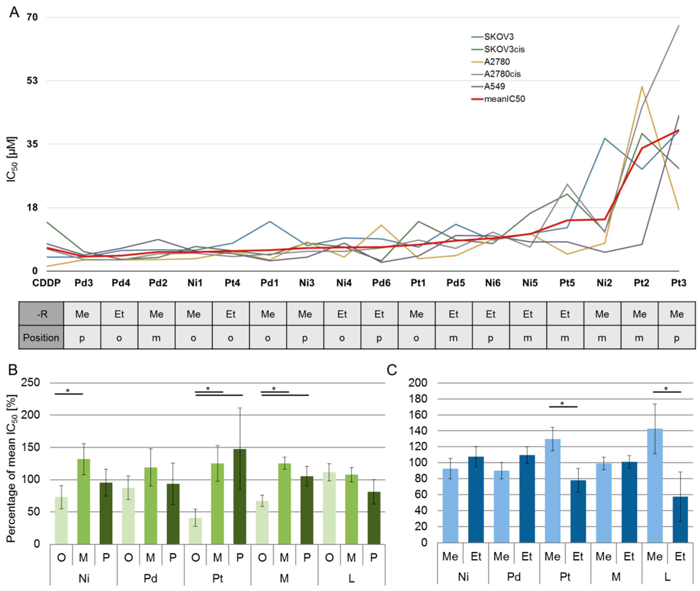Click the -R table header cell
The image size is (700, 591).
tap(41, 314)
